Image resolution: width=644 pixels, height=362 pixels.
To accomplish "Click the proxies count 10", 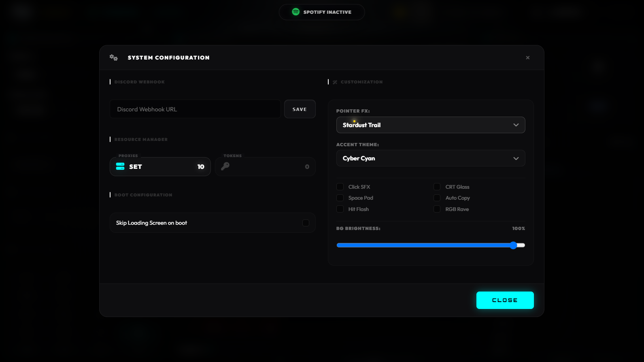I will (x=201, y=166).
